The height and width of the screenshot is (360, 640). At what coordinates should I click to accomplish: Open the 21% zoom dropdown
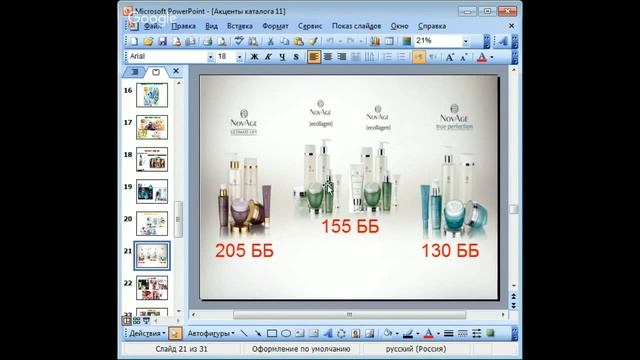[465, 41]
